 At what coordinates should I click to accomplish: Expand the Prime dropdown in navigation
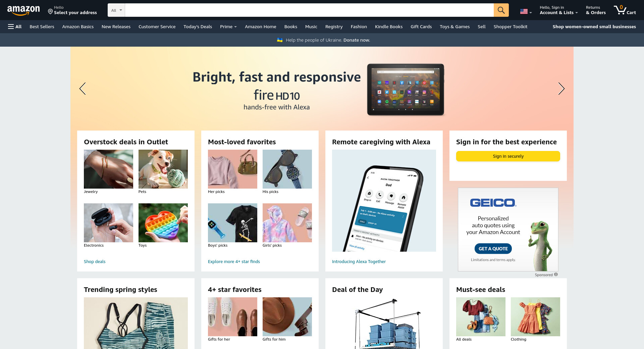(228, 27)
